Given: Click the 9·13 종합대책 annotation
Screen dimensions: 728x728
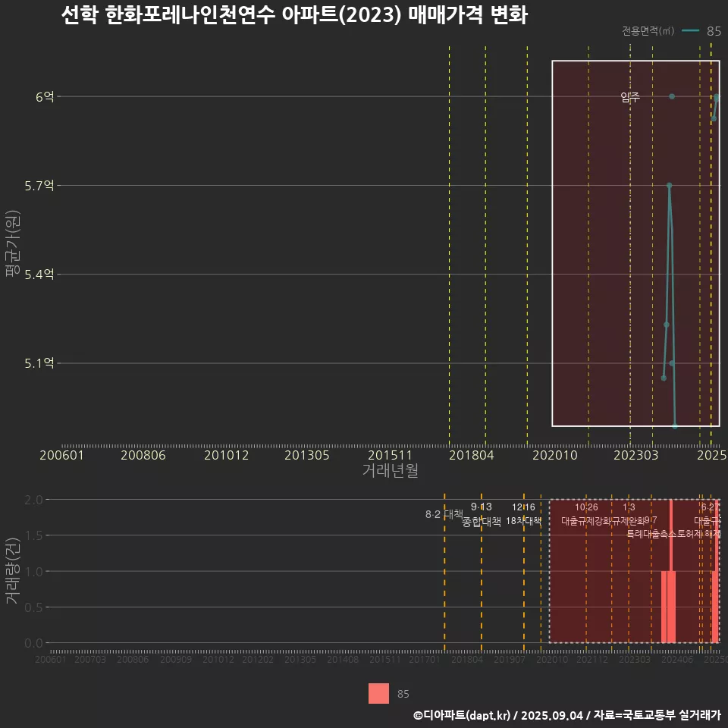Looking at the screenshot, I should pos(482,514).
